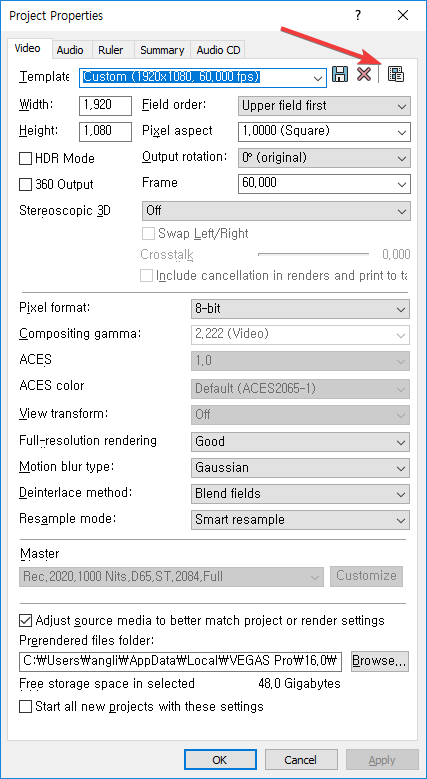
Task: Close the Project Properties dialog
Action: click(x=403, y=15)
